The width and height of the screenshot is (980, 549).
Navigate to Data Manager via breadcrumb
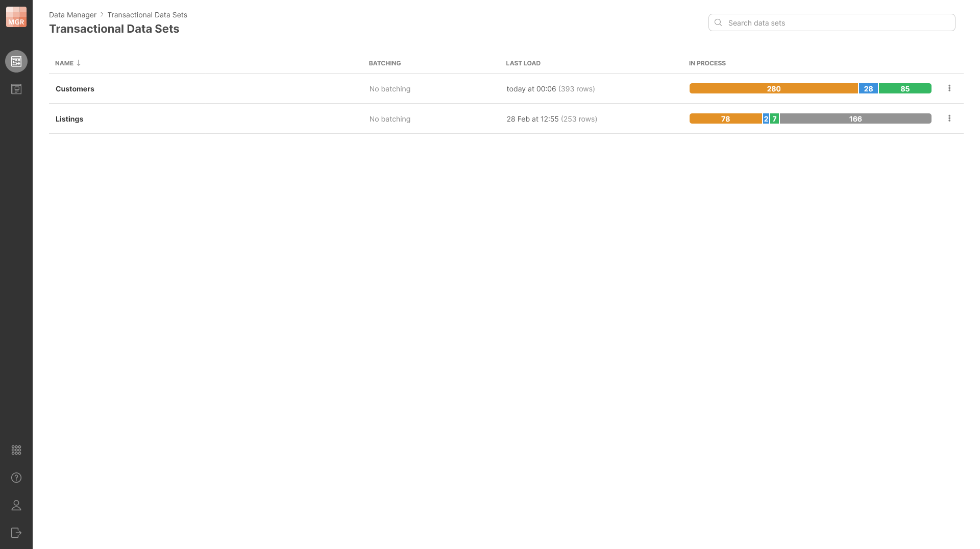point(72,15)
